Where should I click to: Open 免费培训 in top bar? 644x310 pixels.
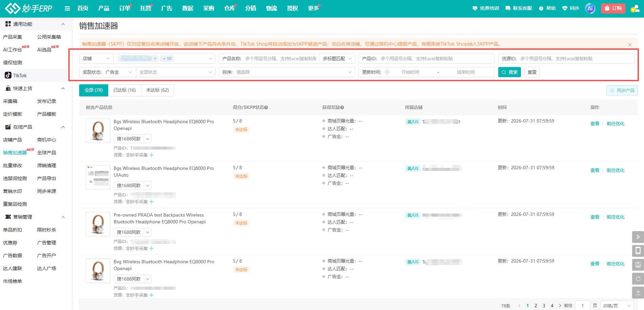tap(486, 8)
